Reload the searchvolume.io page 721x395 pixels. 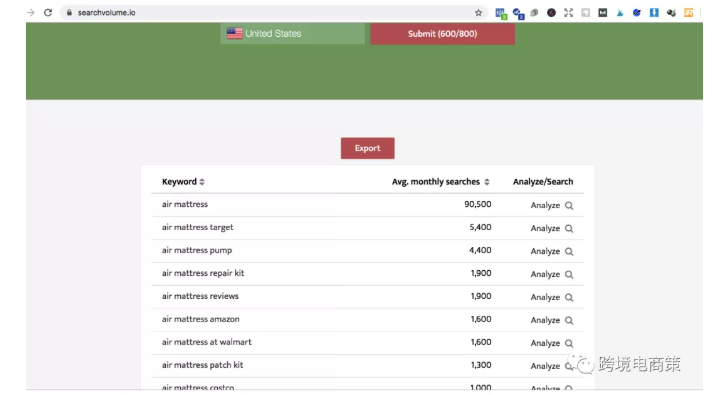point(48,12)
